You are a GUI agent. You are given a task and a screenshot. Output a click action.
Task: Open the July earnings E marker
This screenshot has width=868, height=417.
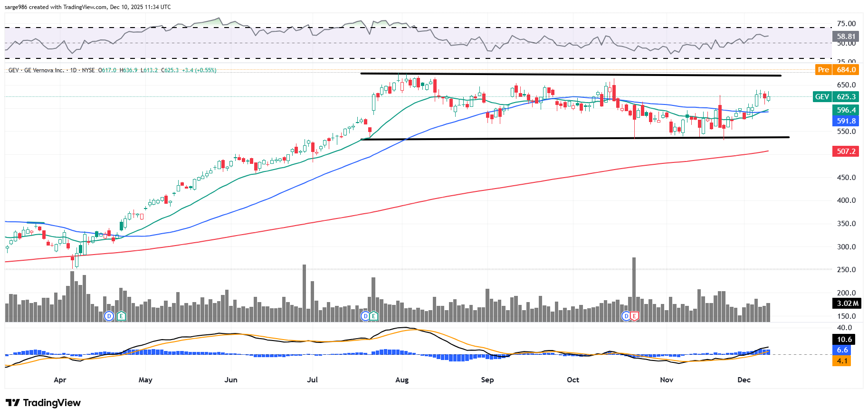pyautogui.click(x=374, y=316)
